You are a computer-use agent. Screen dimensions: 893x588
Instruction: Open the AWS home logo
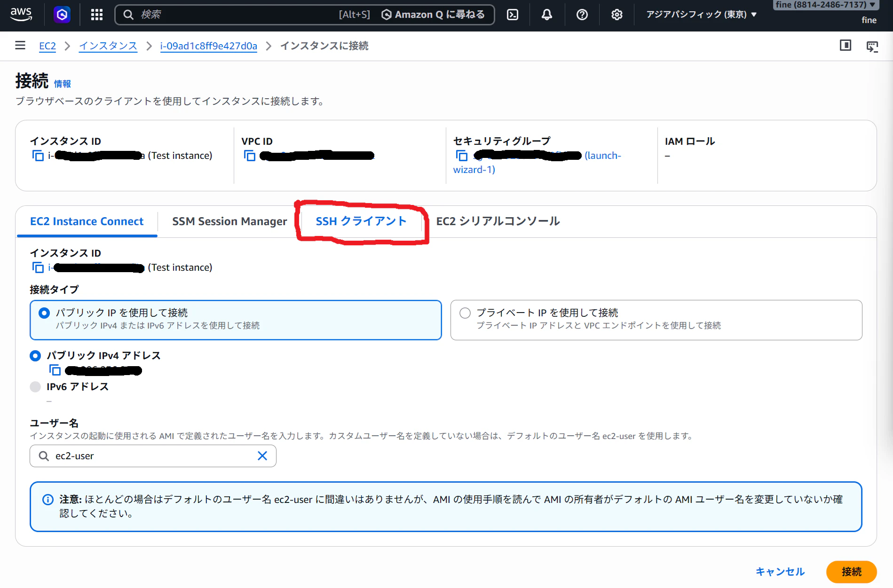coord(21,15)
